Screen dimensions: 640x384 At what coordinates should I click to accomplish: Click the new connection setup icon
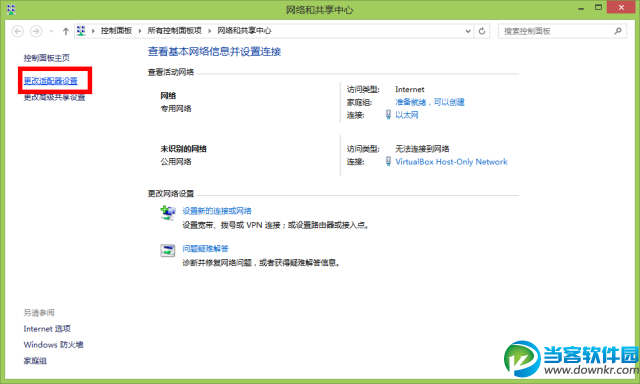point(168,213)
